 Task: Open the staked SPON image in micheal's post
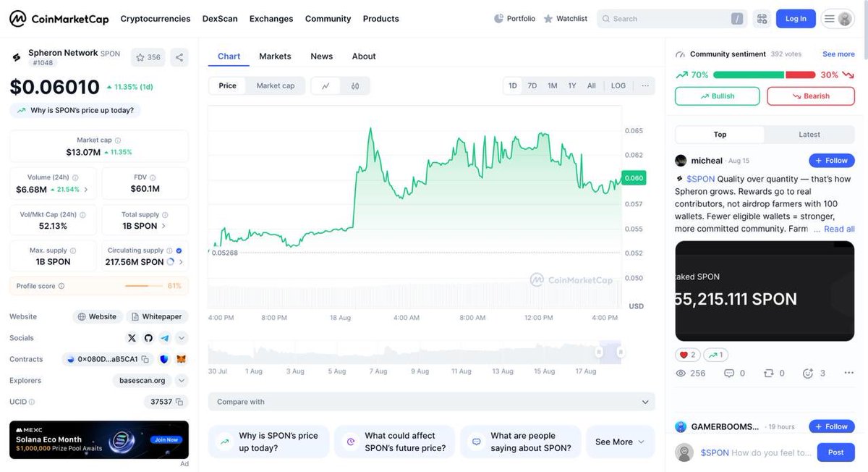coord(765,291)
